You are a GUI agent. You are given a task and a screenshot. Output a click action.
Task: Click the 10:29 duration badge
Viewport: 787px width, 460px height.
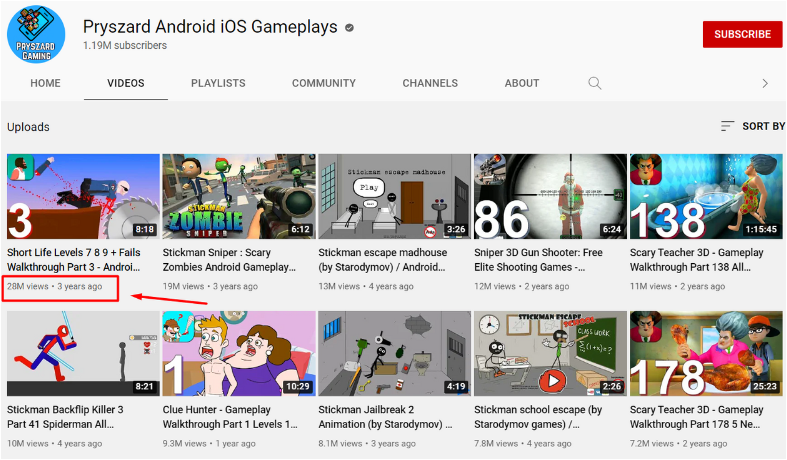tap(298, 387)
